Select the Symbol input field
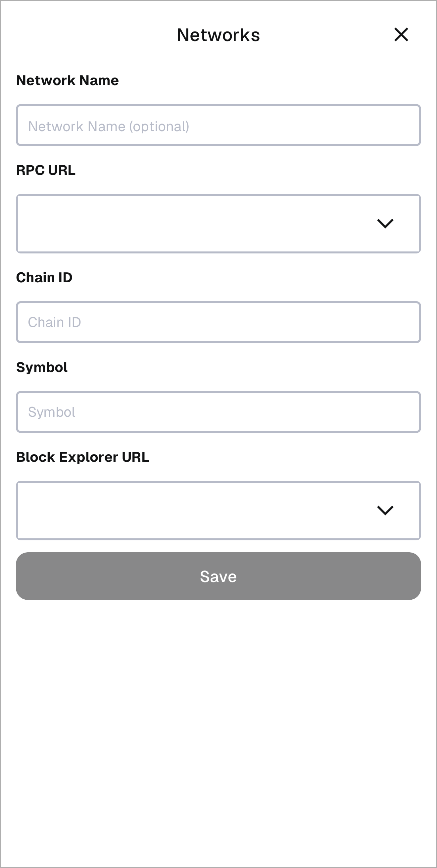The height and width of the screenshot is (868, 437). 218,412
